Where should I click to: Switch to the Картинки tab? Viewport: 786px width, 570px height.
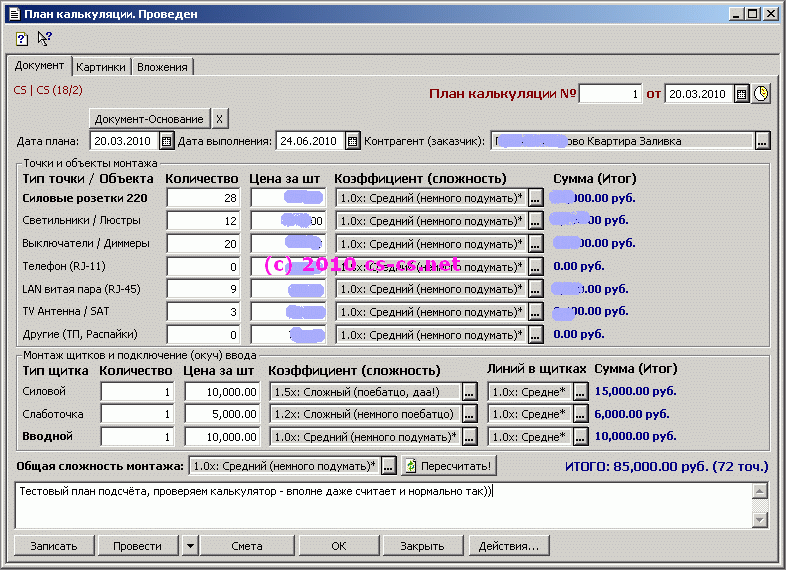(101, 67)
